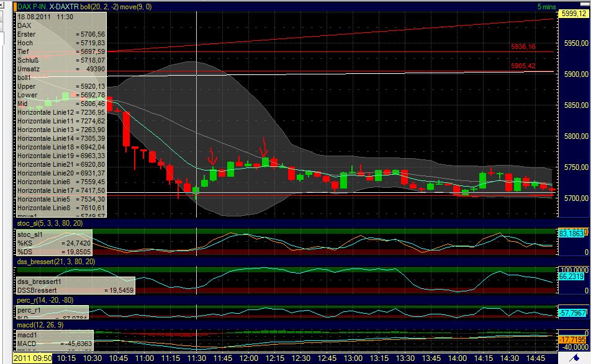Click the 5950,00 price axis label
This screenshot has width=591, height=364.
[576, 43]
